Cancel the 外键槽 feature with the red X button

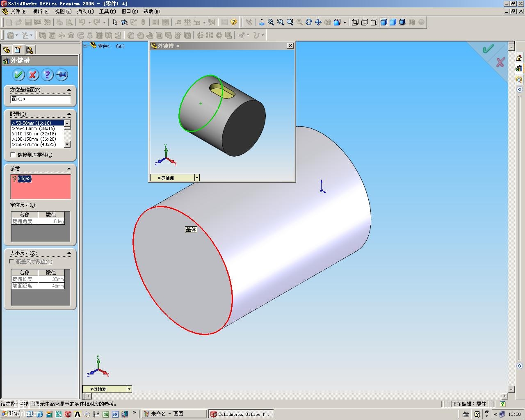pos(33,75)
